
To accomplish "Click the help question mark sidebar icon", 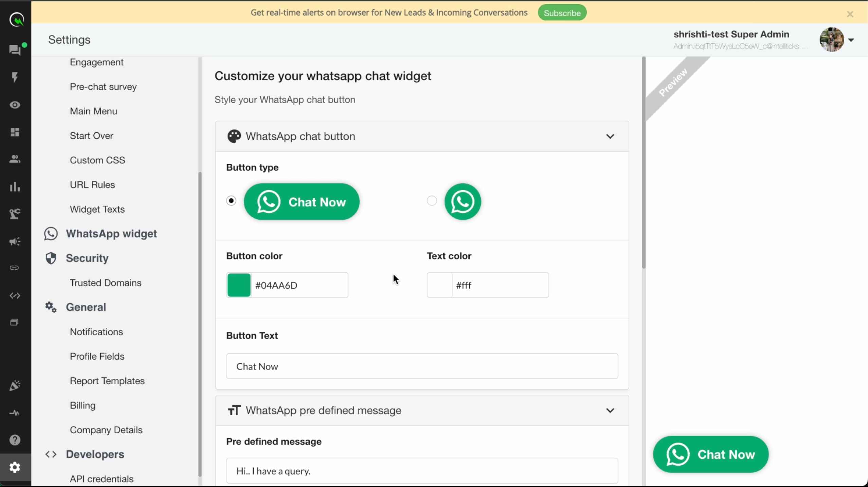I will (x=15, y=440).
